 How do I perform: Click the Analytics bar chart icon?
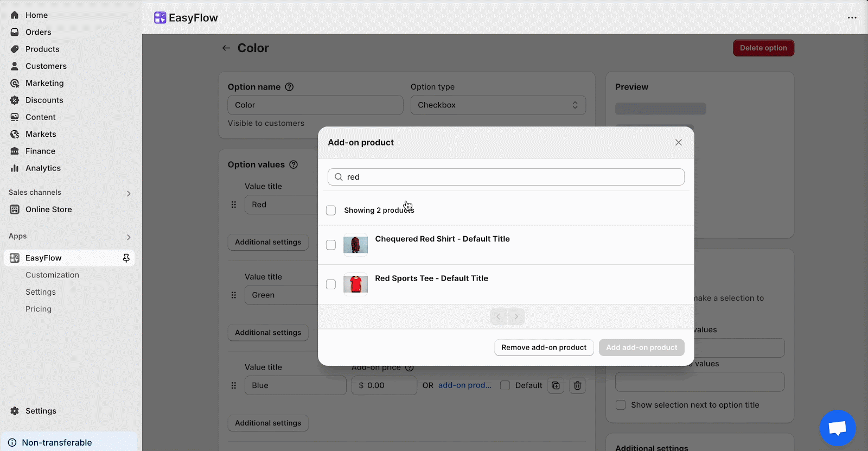(15, 168)
